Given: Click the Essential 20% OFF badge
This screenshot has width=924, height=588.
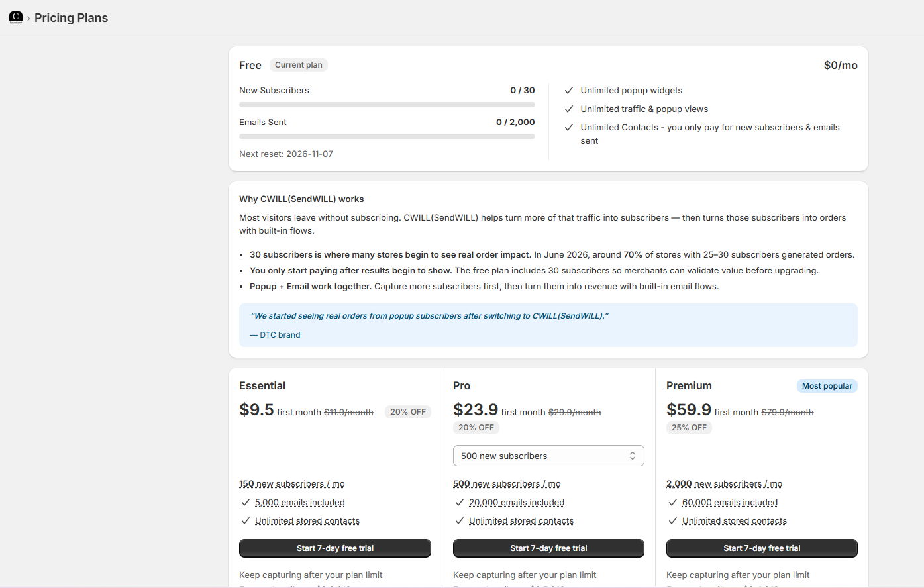Looking at the screenshot, I should pyautogui.click(x=408, y=412).
